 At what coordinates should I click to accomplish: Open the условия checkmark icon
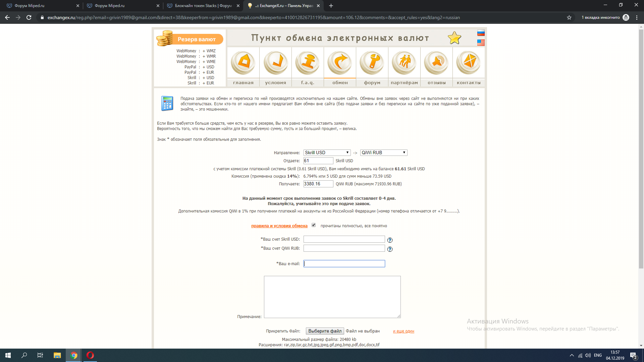[x=275, y=63]
